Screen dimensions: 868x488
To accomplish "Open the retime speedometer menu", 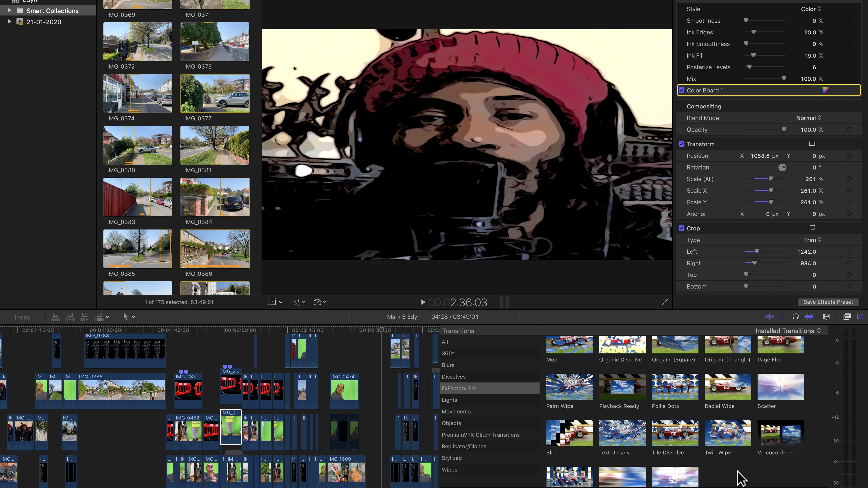I will (x=320, y=302).
